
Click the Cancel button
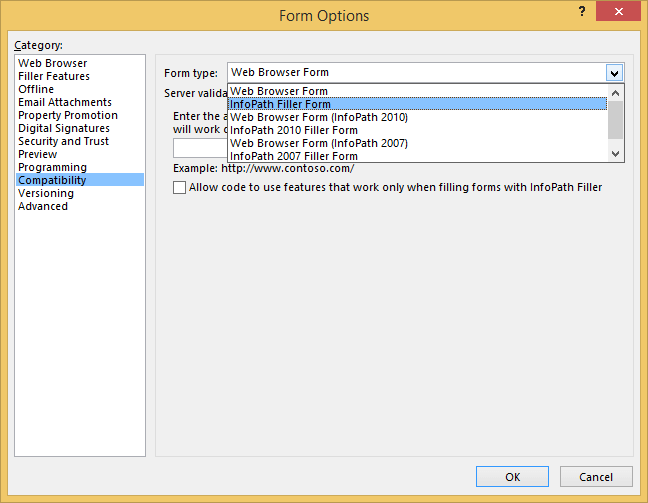point(596,477)
